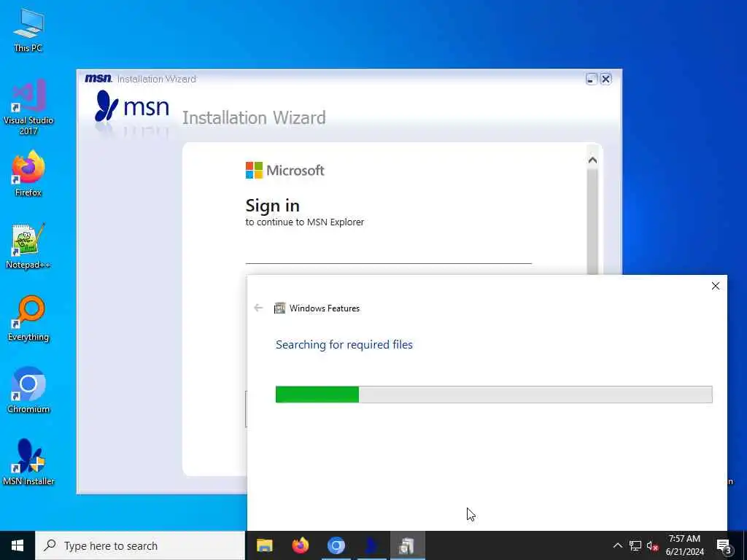Select the Firefox desktop shortcut
The height and width of the screenshot is (560, 747).
tap(28, 174)
